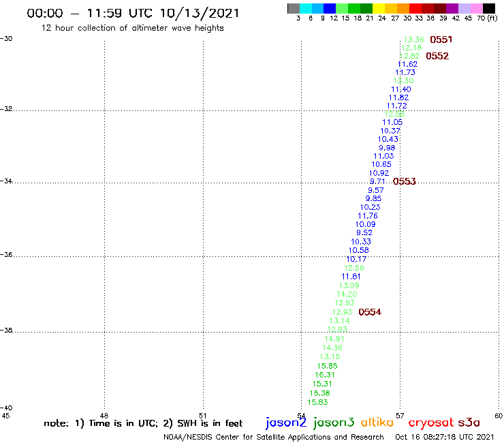The width and height of the screenshot is (504, 443).
Task: Click the wave height value '9.85'
Action: [x=373, y=198]
